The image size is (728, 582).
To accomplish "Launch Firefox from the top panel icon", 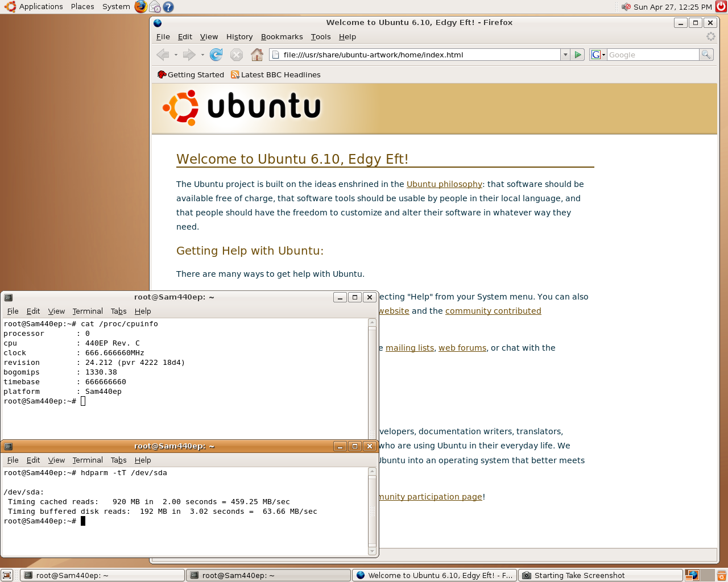I will (140, 7).
